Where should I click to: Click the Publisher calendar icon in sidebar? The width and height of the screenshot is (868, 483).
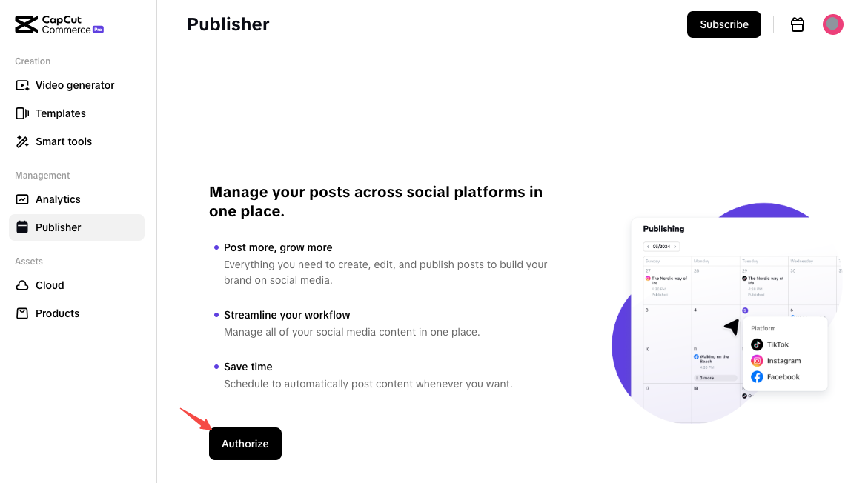click(x=22, y=227)
